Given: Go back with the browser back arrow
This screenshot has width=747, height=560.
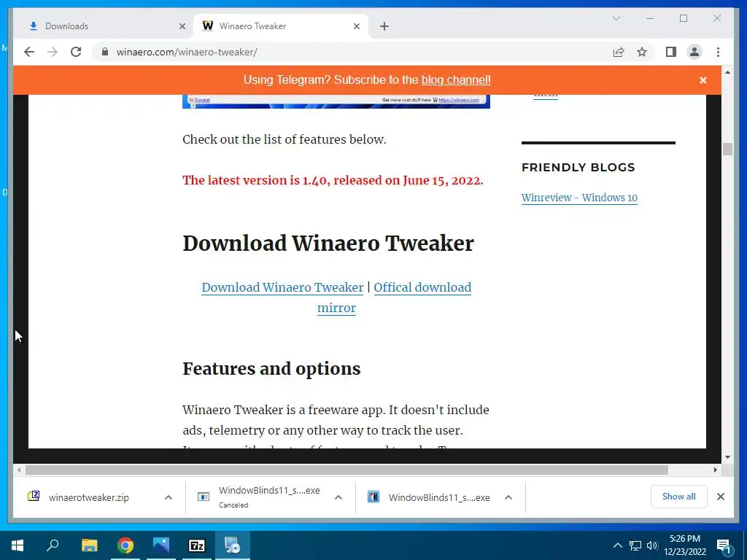Looking at the screenshot, I should click(x=29, y=52).
